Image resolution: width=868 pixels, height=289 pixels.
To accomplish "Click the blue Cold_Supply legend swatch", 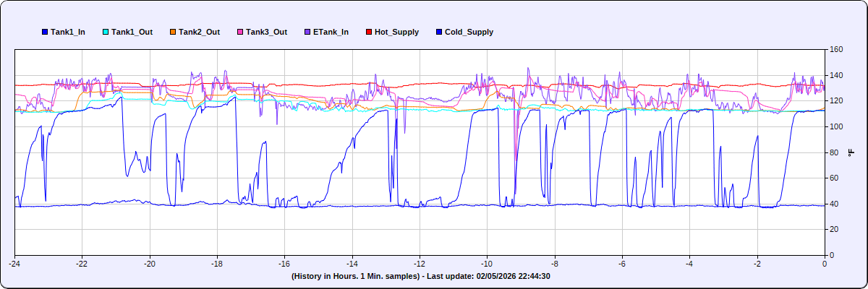I will click(x=439, y=33).
